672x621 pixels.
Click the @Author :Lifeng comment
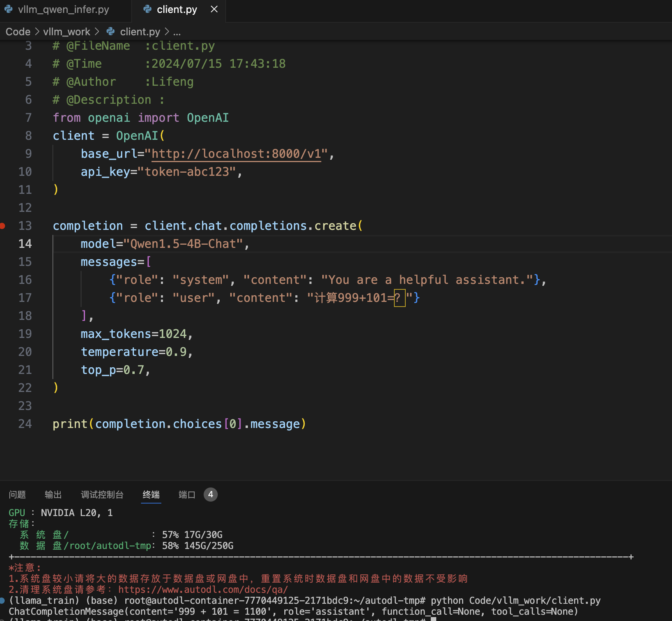tap(123, 82)
